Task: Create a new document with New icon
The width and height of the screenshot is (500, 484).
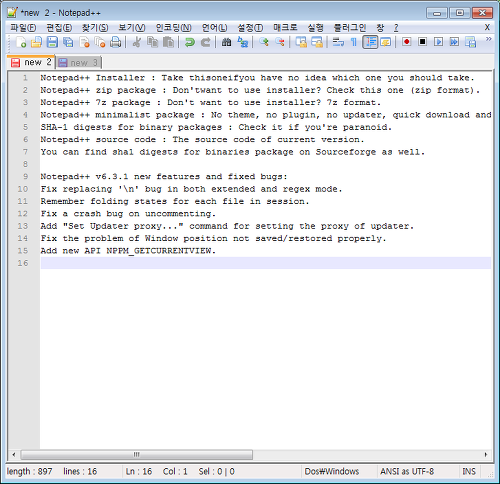Action: [21, 42]
